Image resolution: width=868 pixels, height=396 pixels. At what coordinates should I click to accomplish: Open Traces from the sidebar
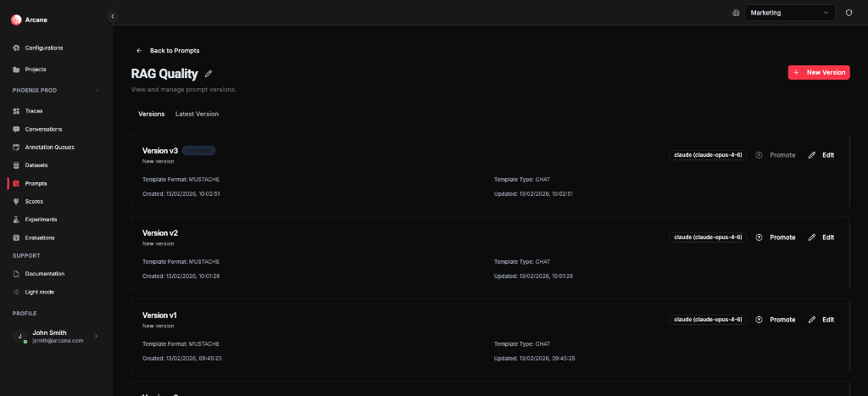click(x=33, y=111)
